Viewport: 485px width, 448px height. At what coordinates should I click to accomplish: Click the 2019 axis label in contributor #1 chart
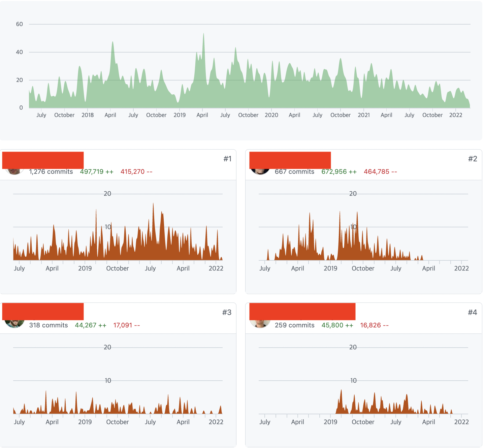point(85,268)
